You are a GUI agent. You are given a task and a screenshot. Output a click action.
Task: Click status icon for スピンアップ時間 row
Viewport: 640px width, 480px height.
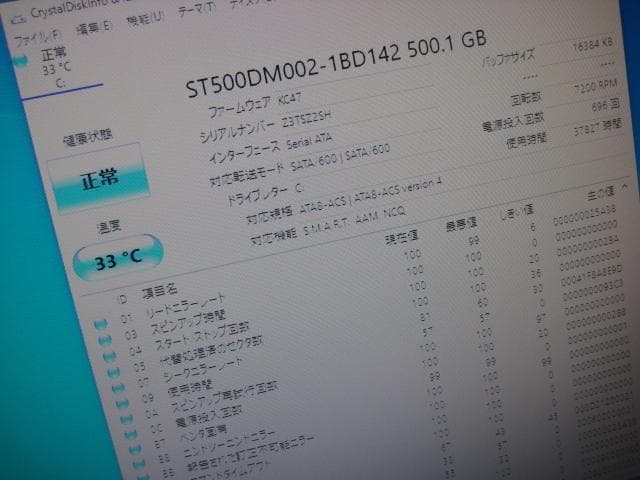tap(105, 340)
